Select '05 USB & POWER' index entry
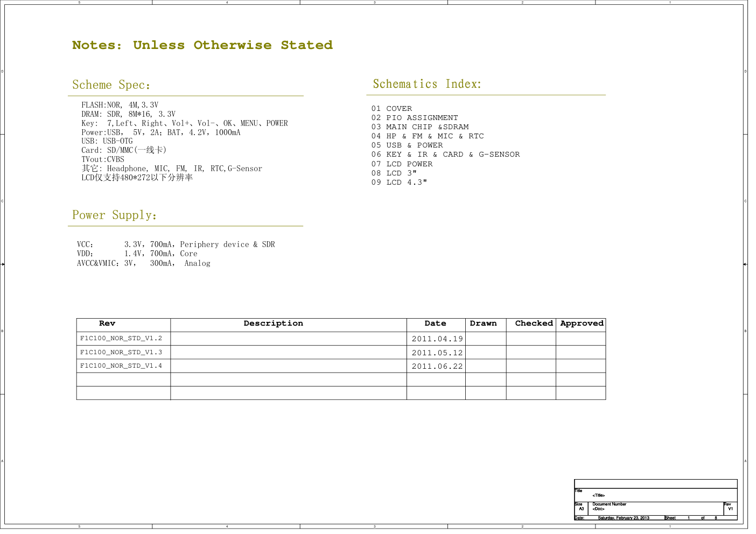756x534 pixels. pyautogui.click(x=407, y=145)
